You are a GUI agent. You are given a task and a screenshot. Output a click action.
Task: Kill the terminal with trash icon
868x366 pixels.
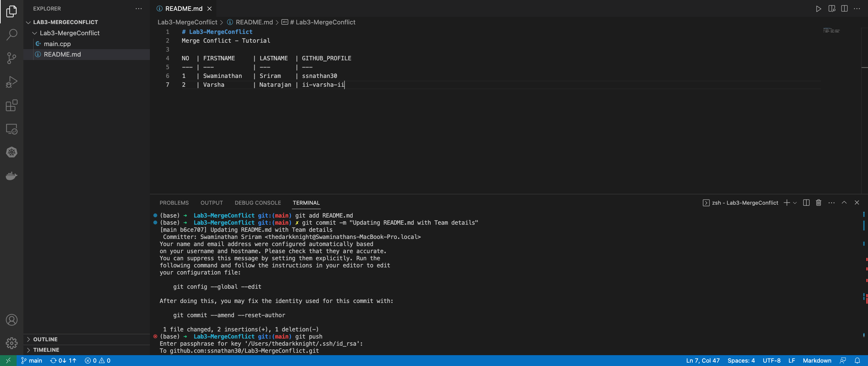(818, 203)
